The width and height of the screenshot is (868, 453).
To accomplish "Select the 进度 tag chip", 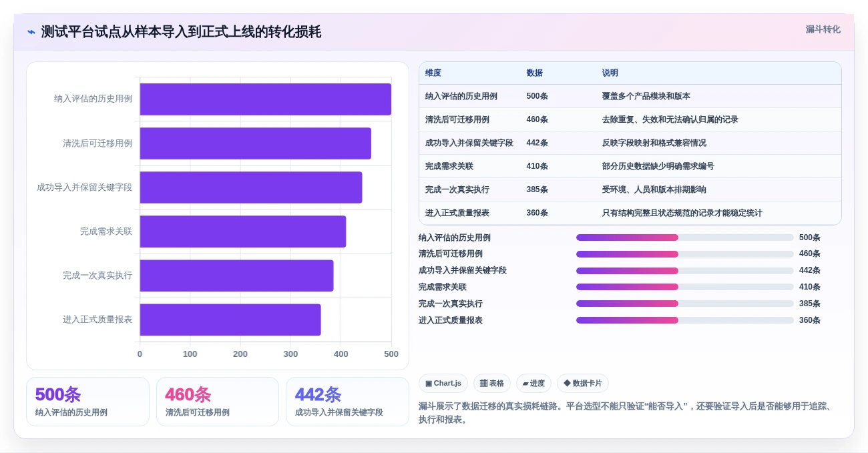I will [533, 383].
